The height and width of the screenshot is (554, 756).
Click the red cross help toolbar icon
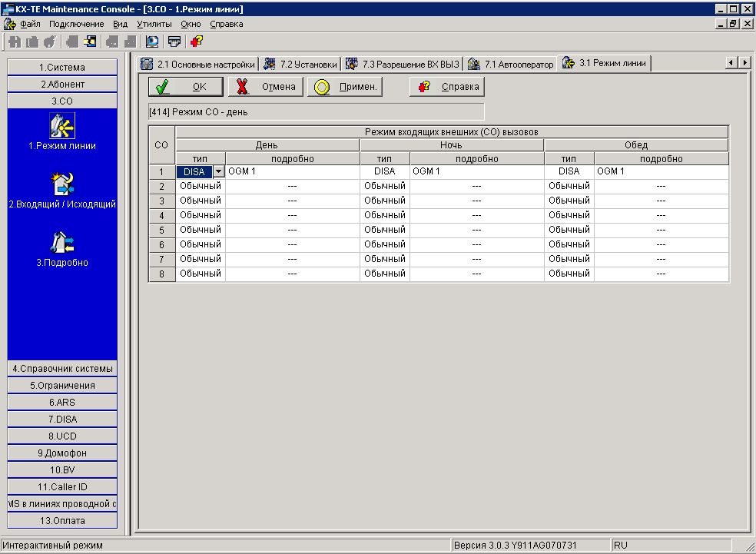click(x=196, y=42)
